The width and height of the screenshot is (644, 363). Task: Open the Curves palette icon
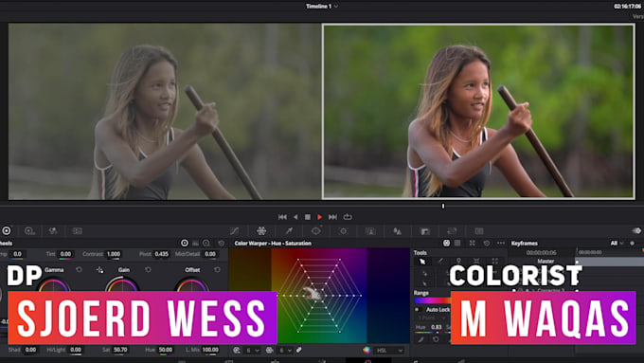[234, 231]
